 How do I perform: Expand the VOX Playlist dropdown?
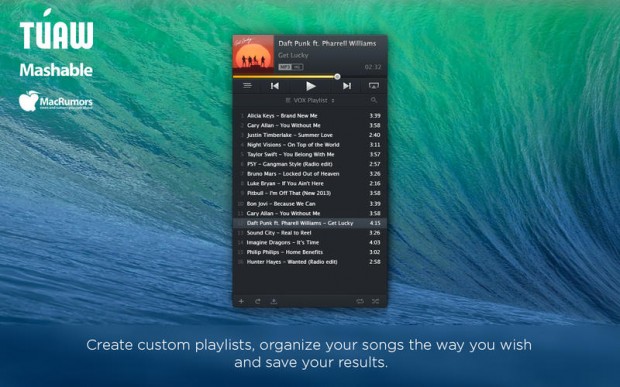(x=310, y=100)
